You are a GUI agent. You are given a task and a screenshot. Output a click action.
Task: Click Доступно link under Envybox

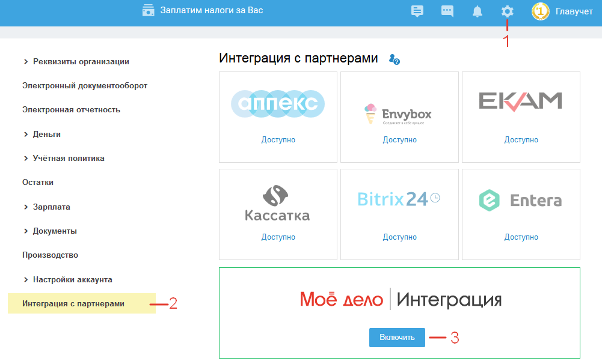tap(399, 139)
